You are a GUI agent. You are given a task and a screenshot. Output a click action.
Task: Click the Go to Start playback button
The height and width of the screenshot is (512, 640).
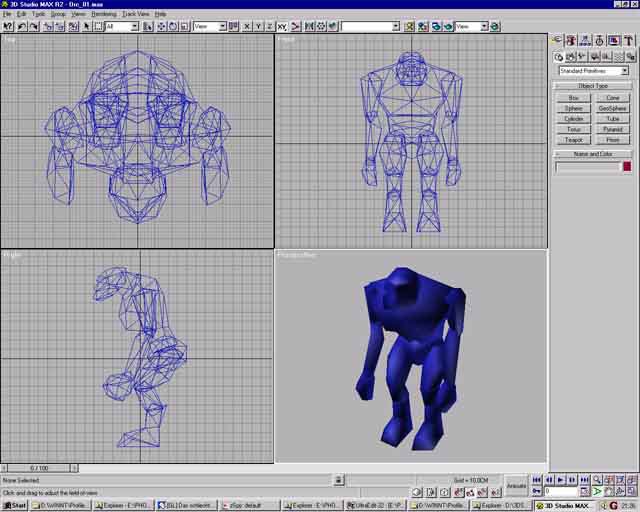tap(538, 480)
